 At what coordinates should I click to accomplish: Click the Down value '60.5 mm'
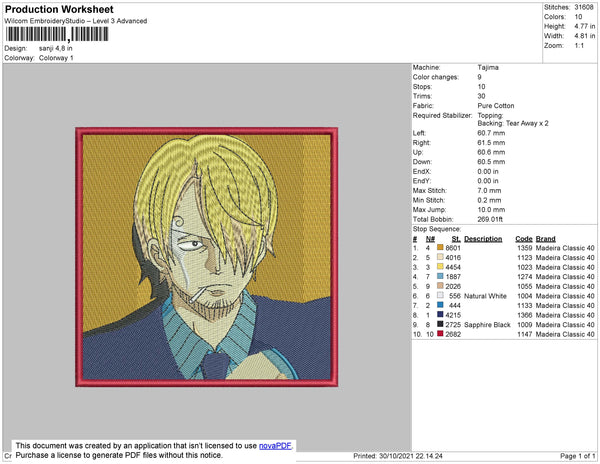491,162
